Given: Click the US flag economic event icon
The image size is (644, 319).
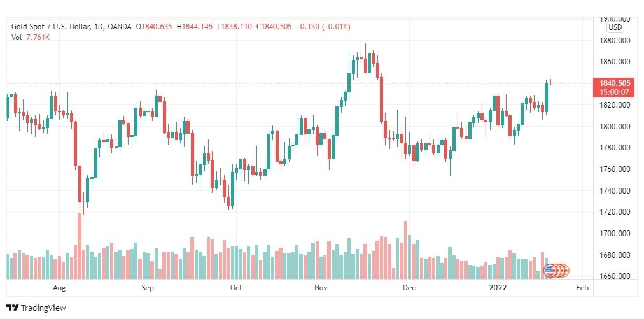Looking at the screenshot, I should pyautogui.click(x=550, y=271).
